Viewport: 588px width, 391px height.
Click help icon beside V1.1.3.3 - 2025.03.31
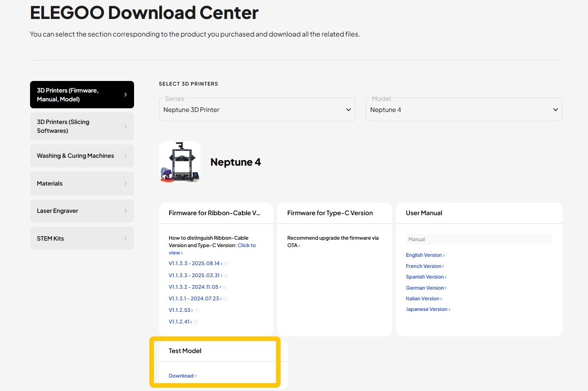[x=226, y=276]
